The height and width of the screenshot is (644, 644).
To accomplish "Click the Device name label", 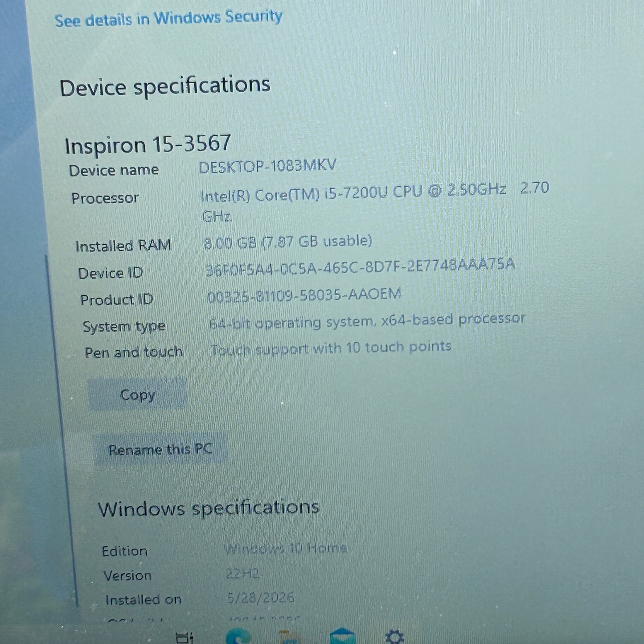I will [114, 170].
